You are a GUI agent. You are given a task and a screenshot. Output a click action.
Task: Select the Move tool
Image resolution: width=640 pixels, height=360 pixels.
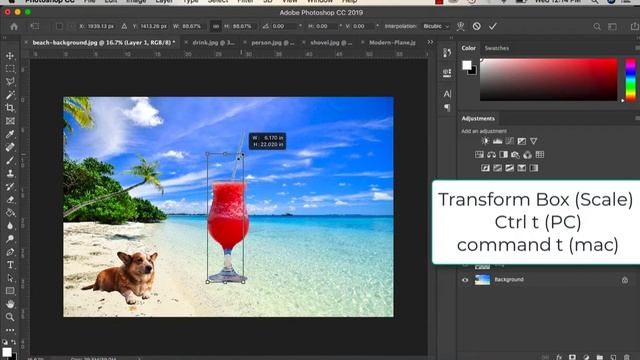tap(10, 56)
